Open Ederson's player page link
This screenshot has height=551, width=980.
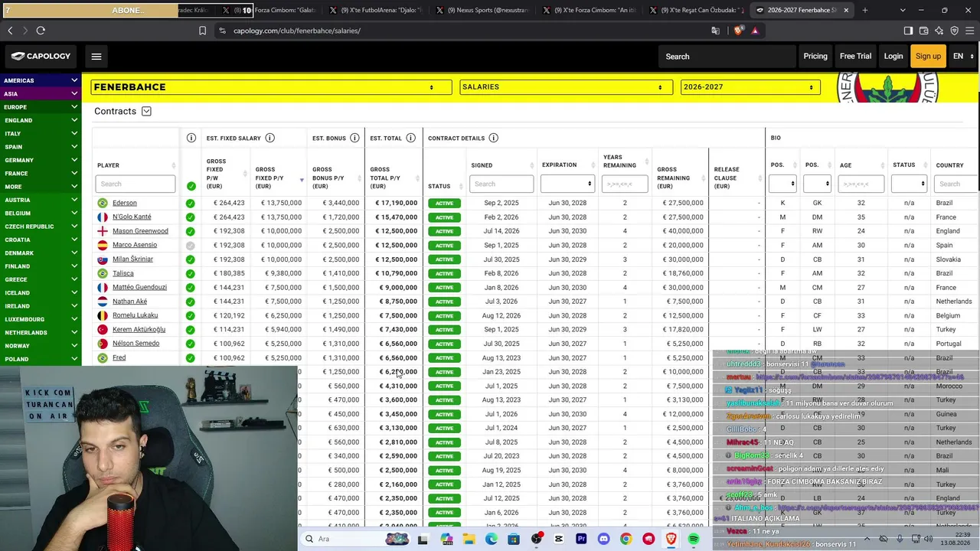click(124, 204)
